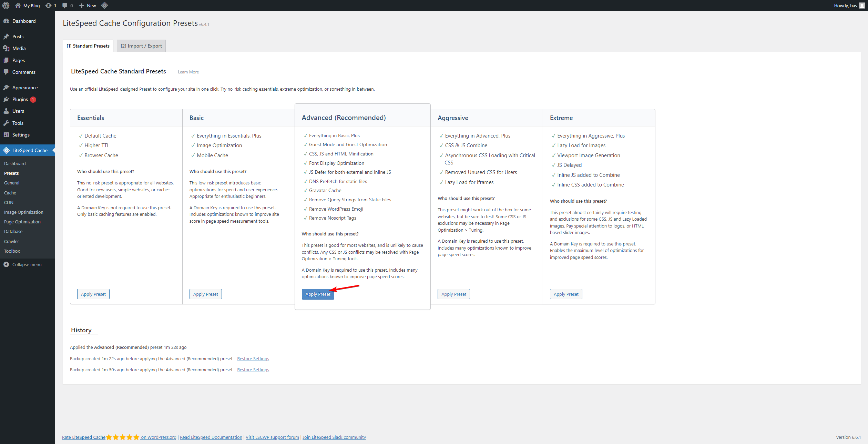Open Media library in sidebar
Screen dimensions: 868x444
(x=19, y=48)
